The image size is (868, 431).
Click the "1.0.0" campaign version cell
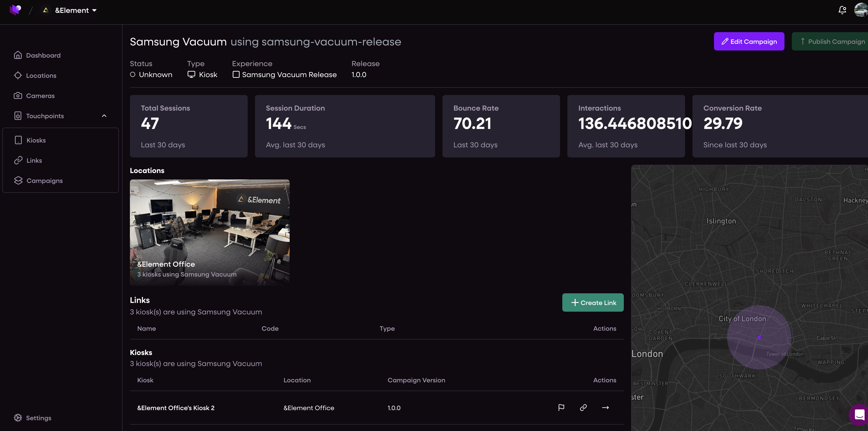[x=394, y=408]
